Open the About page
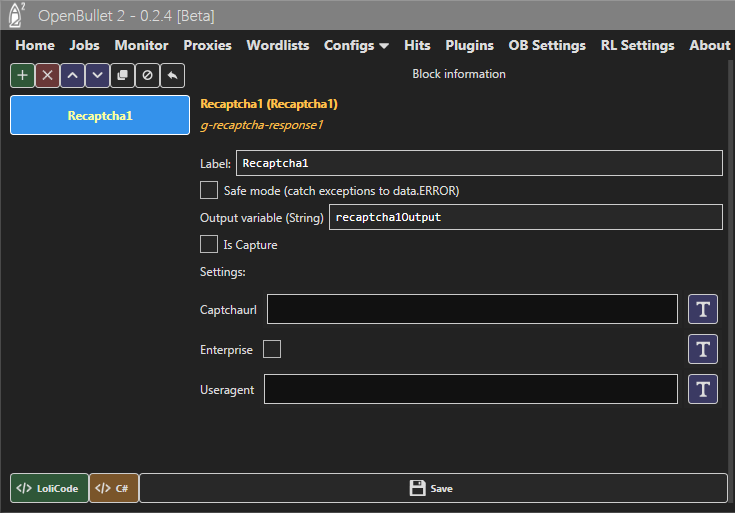The width and height of the screenshot is (735, 513). point(710,45)
